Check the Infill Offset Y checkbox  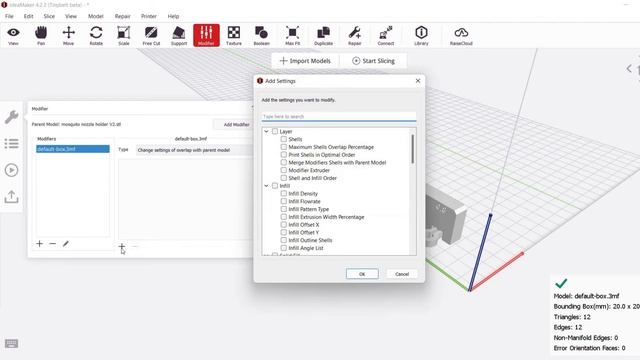click(x=284, y=232)
